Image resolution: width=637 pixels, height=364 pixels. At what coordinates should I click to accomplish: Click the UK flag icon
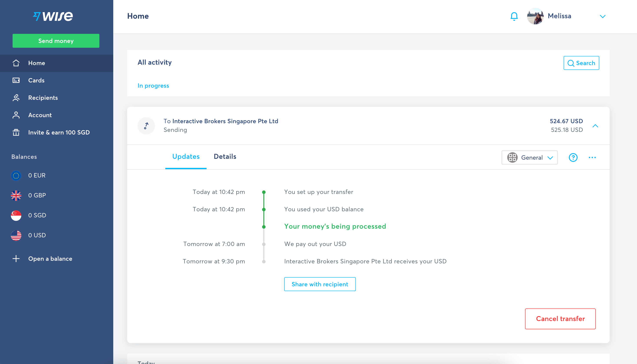pos(16,195)
